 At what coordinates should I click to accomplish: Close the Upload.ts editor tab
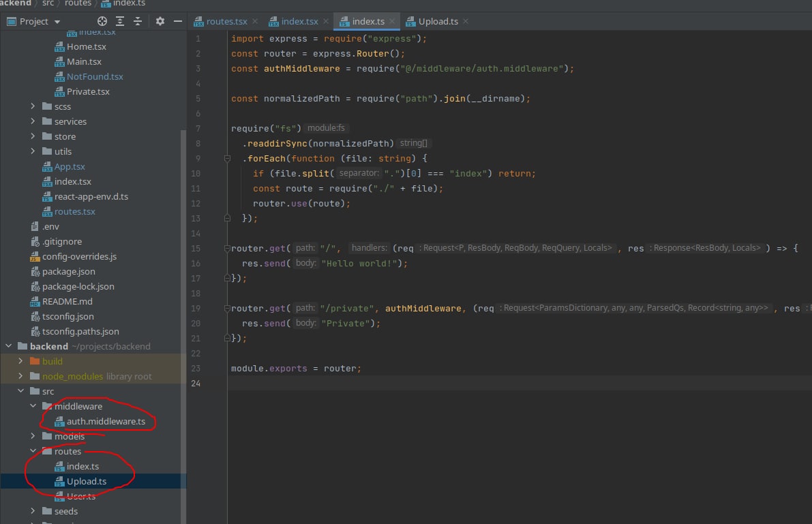point(466,22)
